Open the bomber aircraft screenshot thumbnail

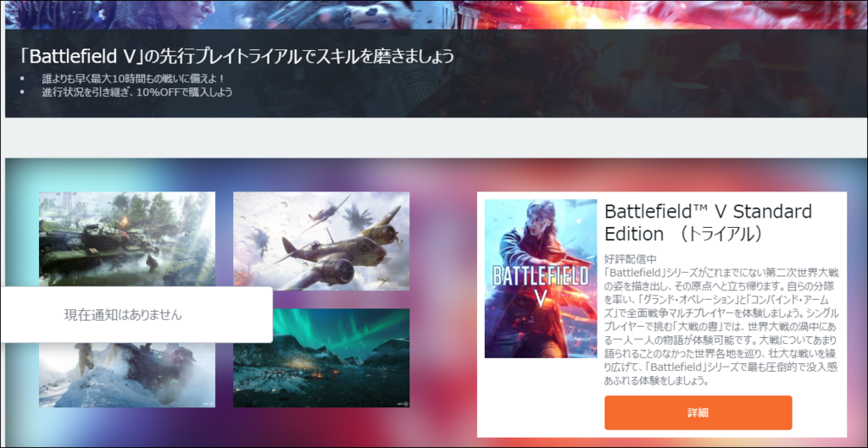point(321,241)
